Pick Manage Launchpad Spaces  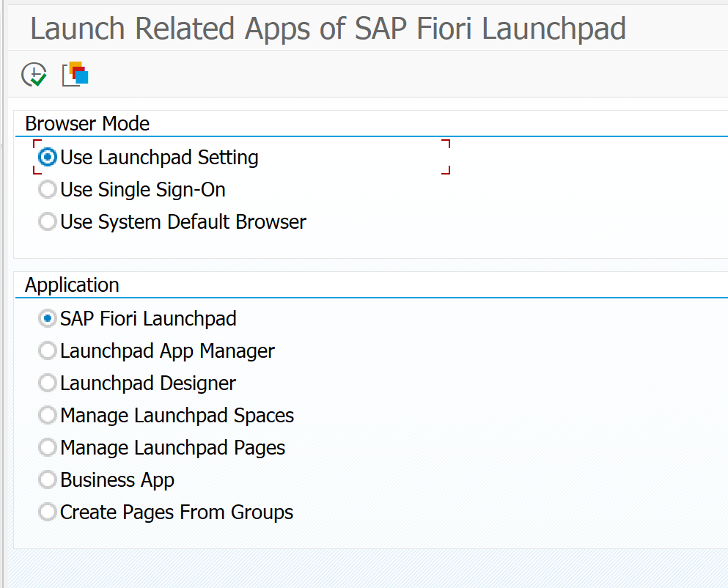click(46, 415)
